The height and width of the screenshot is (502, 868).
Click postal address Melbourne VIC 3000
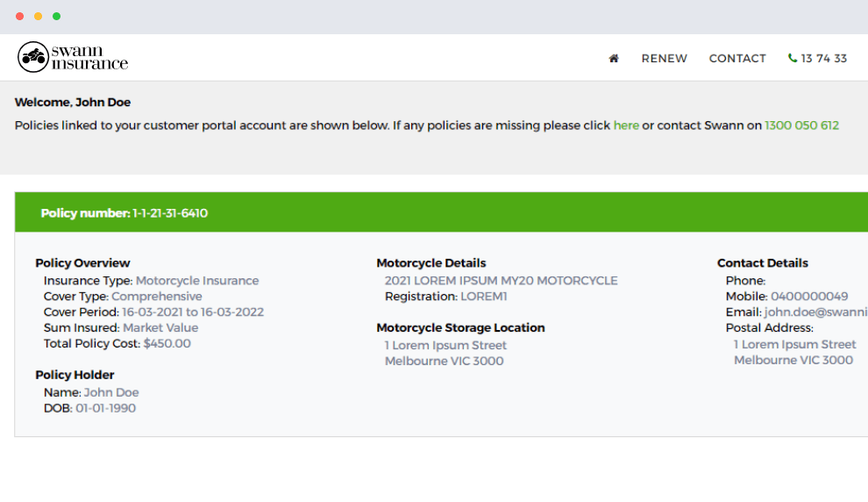pyautogui.click(x=793, y=360)
